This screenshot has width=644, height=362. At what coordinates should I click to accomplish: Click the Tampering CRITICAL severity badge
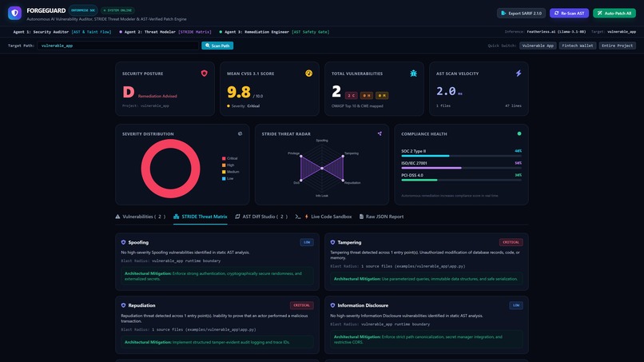511,242
